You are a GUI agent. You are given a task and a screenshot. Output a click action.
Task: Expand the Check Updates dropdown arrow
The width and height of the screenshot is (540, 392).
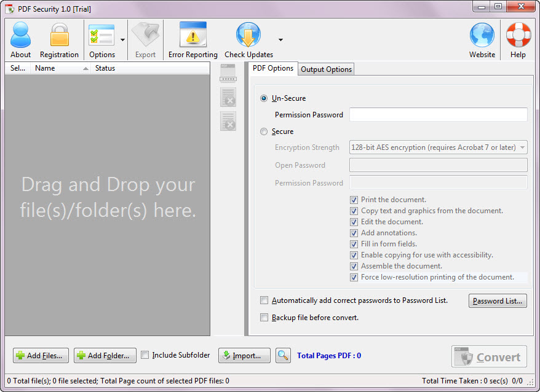click(x=280, y=40)
